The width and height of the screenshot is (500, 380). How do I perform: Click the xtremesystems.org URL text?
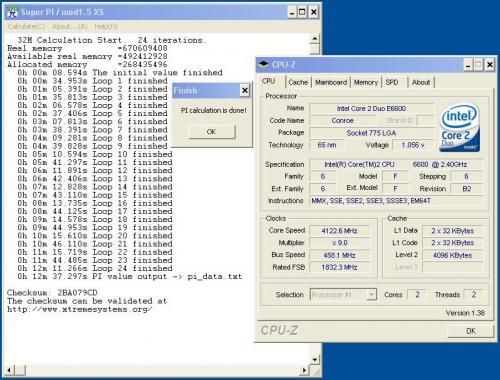pyautogui.click(x=80, y=309)
